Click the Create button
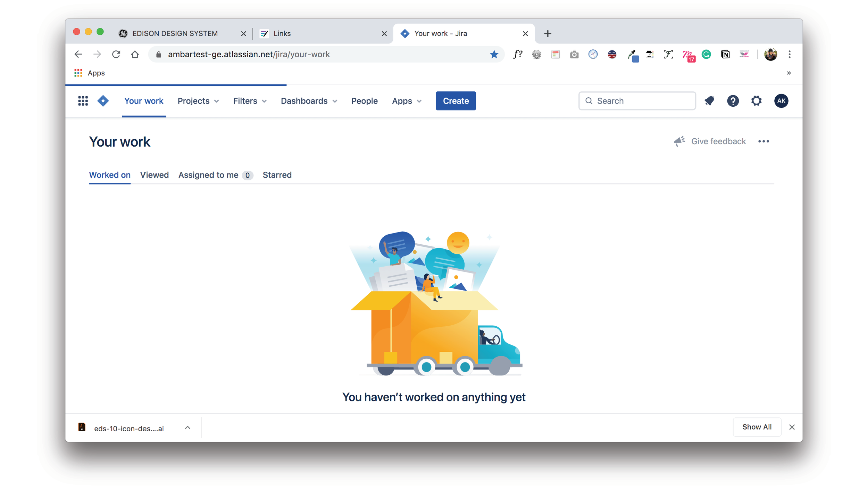868x489 pixels. (x=456, y=101)
